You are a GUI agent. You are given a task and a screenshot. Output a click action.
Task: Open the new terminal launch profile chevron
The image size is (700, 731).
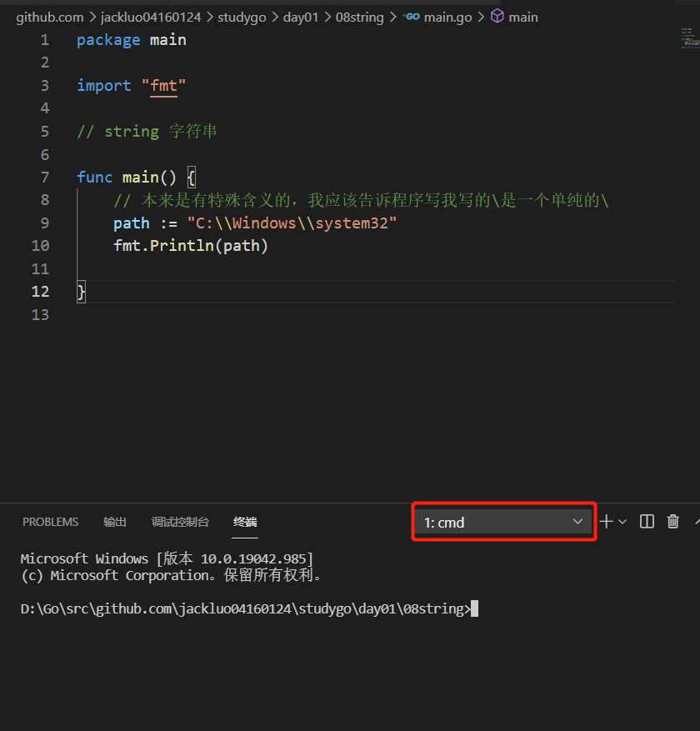pos(622,522)
